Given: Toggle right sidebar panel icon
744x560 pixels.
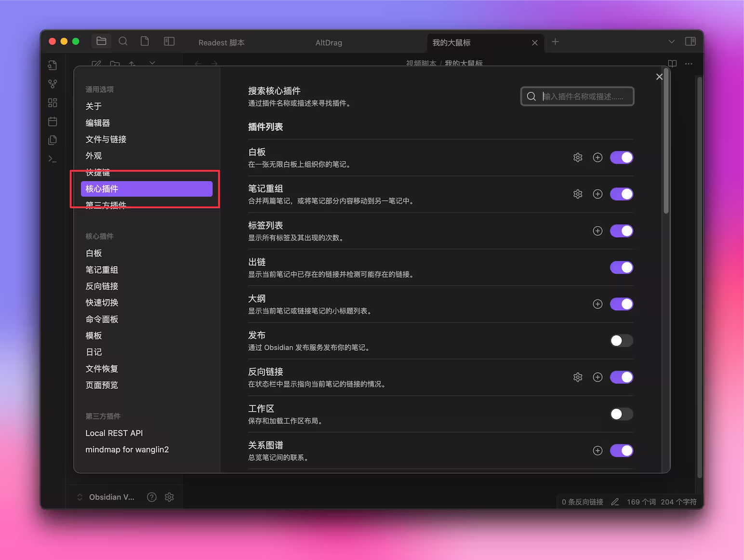Looking at the screenshot, I should tap(690, 41).
